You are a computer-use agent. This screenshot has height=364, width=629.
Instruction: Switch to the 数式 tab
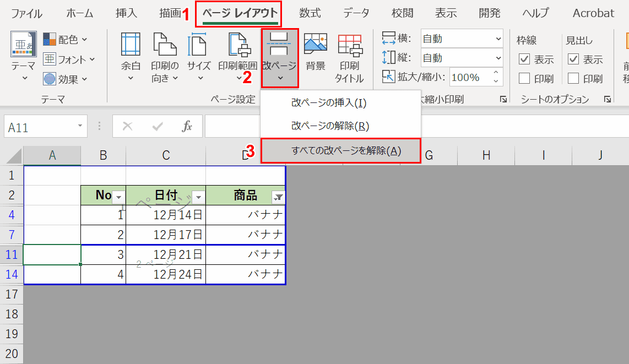pyautogui.click(x=310, y=13)
